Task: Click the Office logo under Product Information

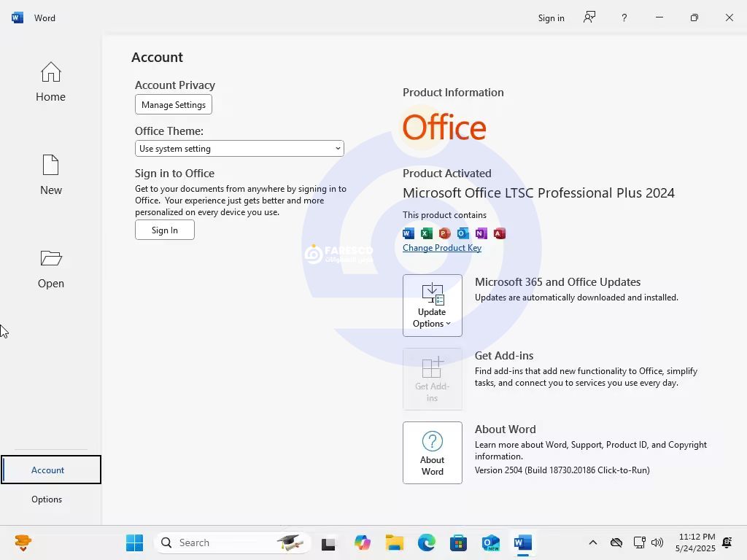Action: pyautogui.click(x=444, y=127)
